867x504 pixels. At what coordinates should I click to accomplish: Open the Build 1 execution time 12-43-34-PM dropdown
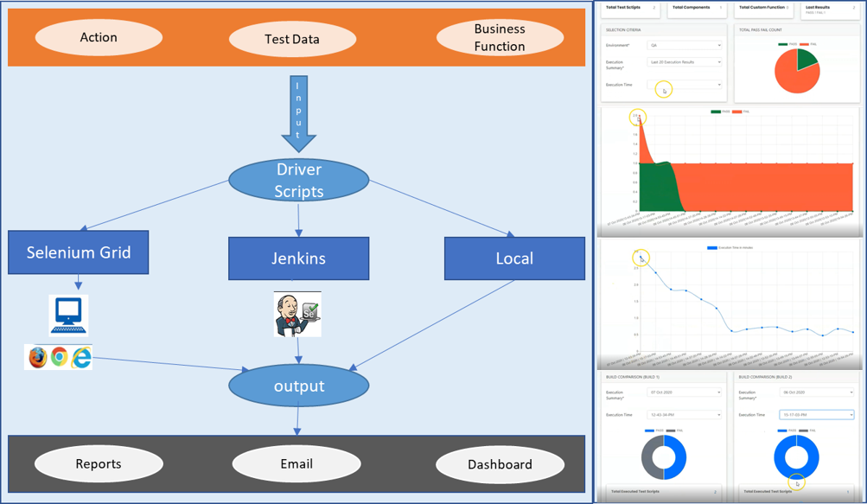pos(684,415)
